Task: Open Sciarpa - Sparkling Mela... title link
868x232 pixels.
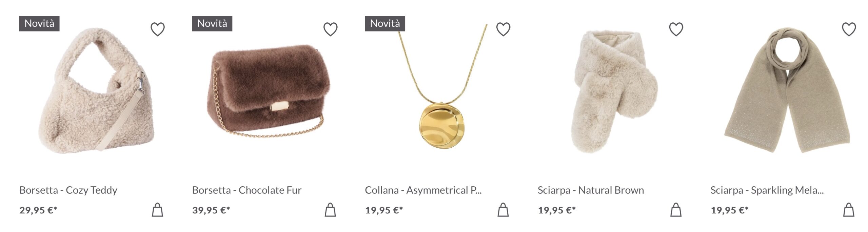Action: coord(767,190)
